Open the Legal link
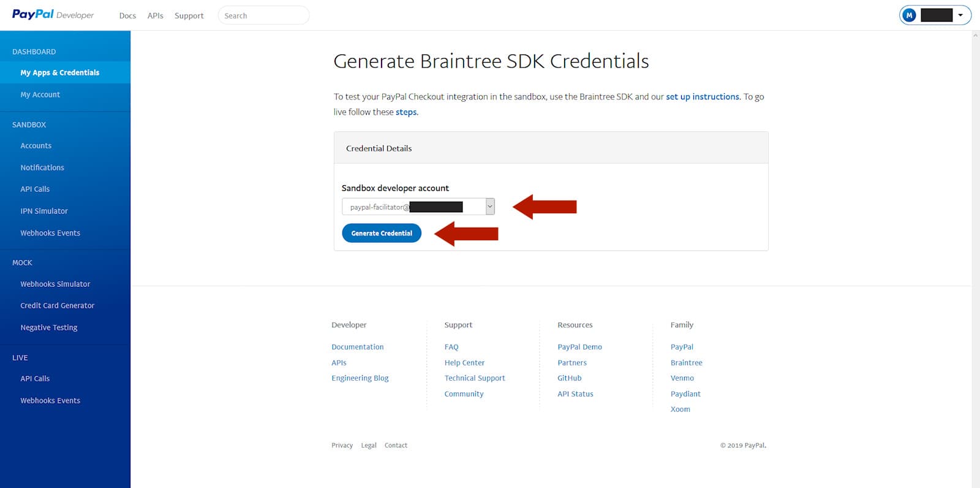 point(369,445)
